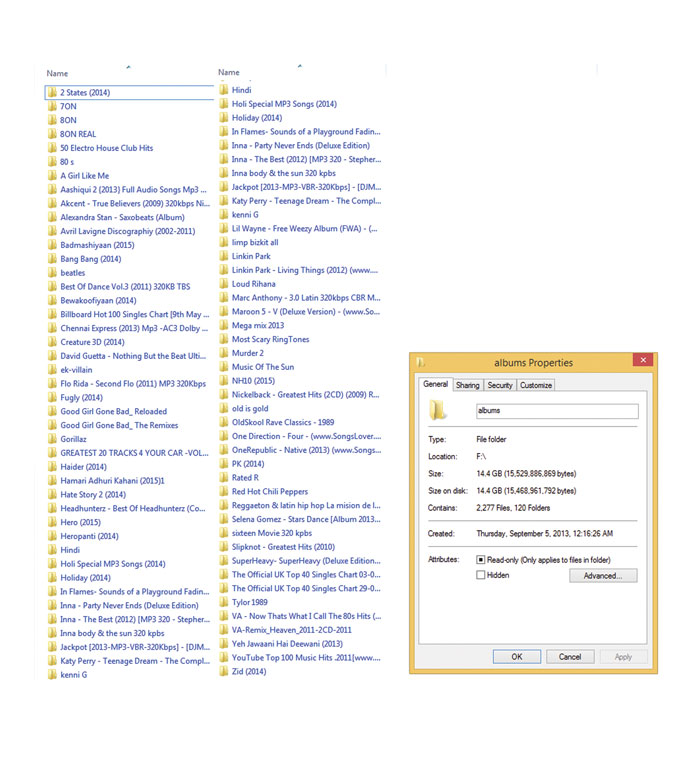This screenshot has height=772, width=700.
Task: Click the folder icon of Mega mix 2013
Action: point(224,325)
